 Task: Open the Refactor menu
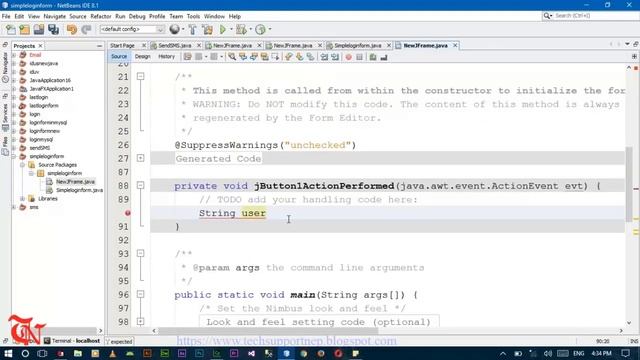tap(101, 16)
